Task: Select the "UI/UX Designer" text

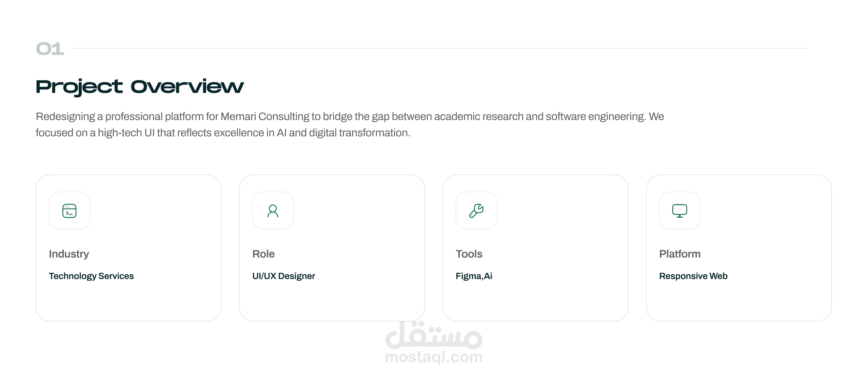Action: [283, 276]
